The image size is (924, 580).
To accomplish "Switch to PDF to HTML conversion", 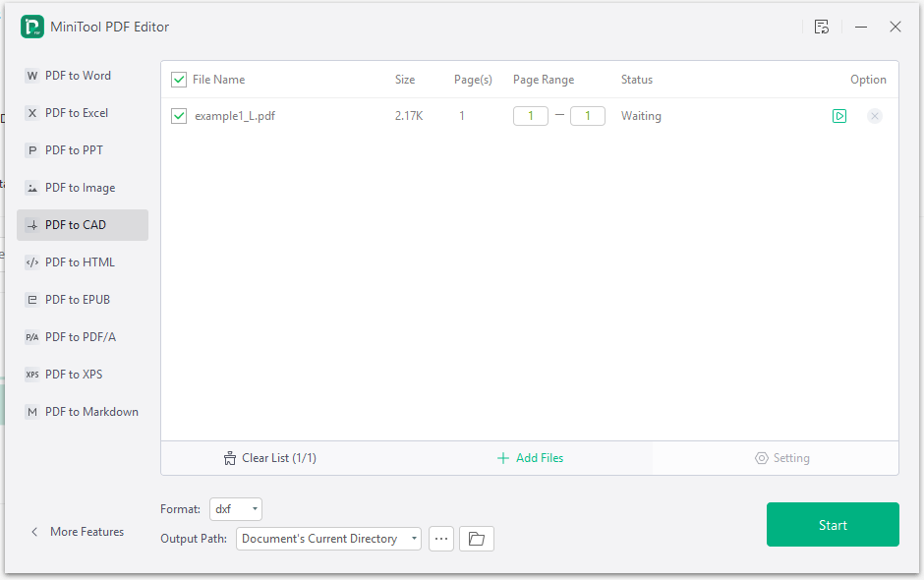I will tap(83, 262).
